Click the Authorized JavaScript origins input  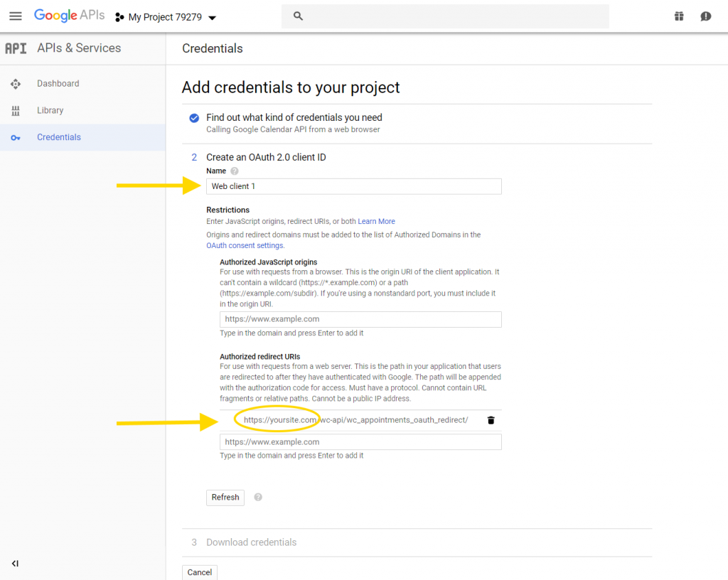tap(360, 319)
